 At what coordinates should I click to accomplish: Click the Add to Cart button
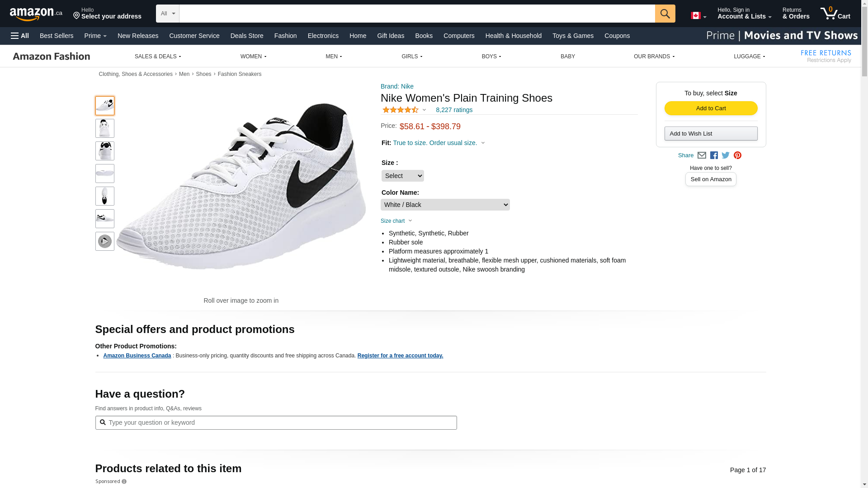point(711,108)
